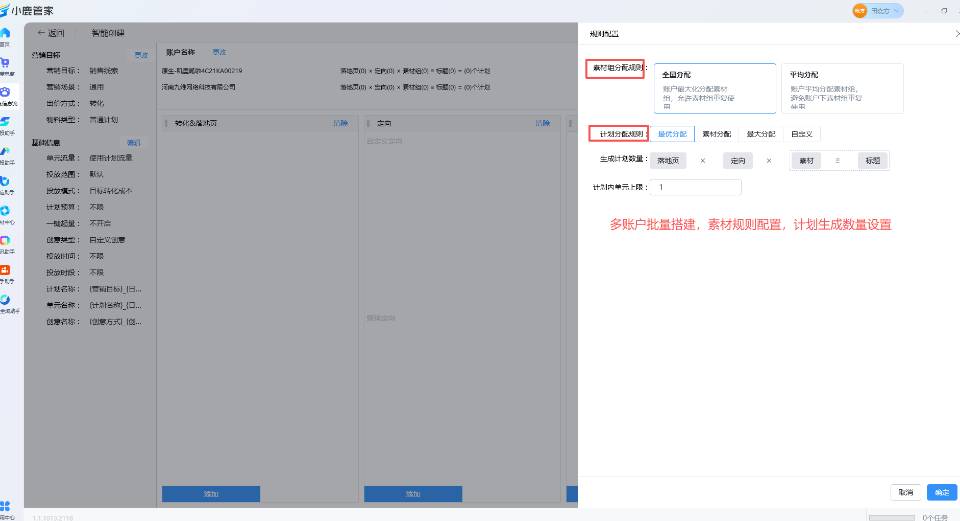Toggle the 定向 factor in plan quantity

point(738,160)
